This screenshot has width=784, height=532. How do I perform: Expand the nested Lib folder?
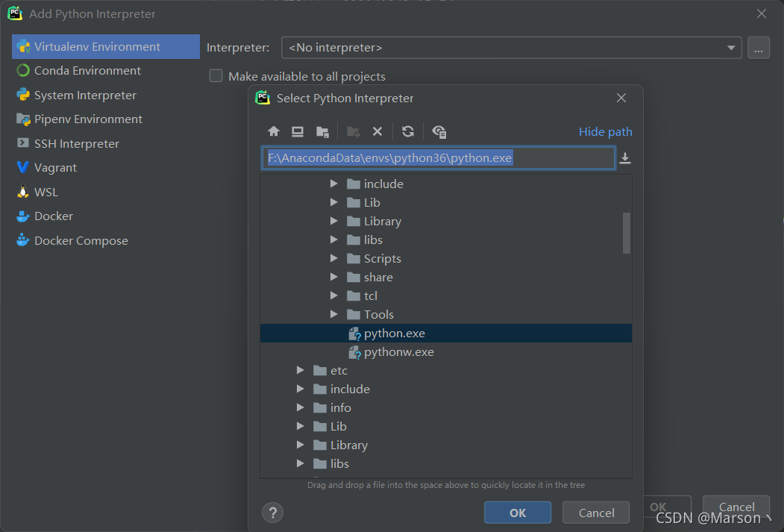coord(333,202)
